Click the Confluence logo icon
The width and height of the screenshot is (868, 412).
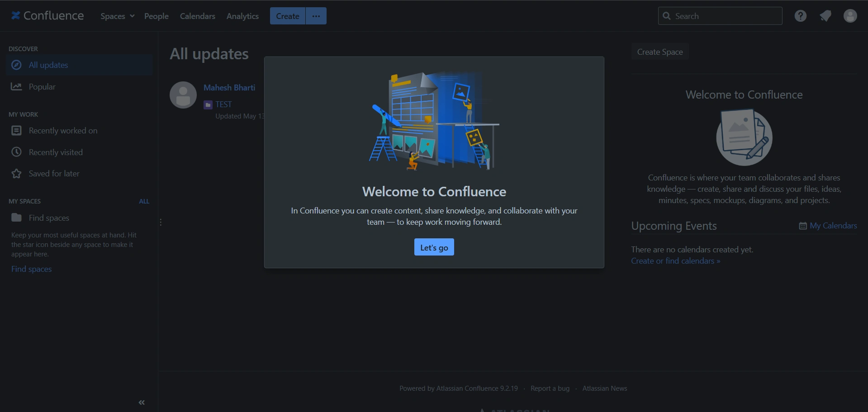[x=16, y=16]
